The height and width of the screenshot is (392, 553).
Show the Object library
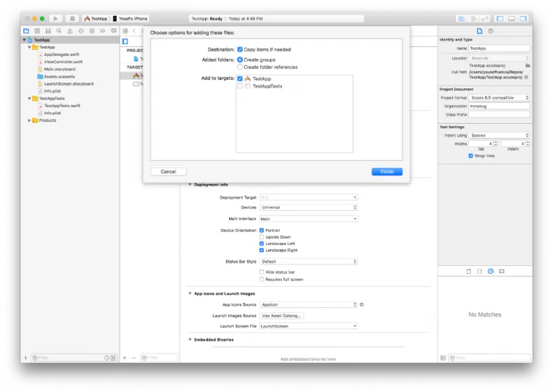(491, 271)
